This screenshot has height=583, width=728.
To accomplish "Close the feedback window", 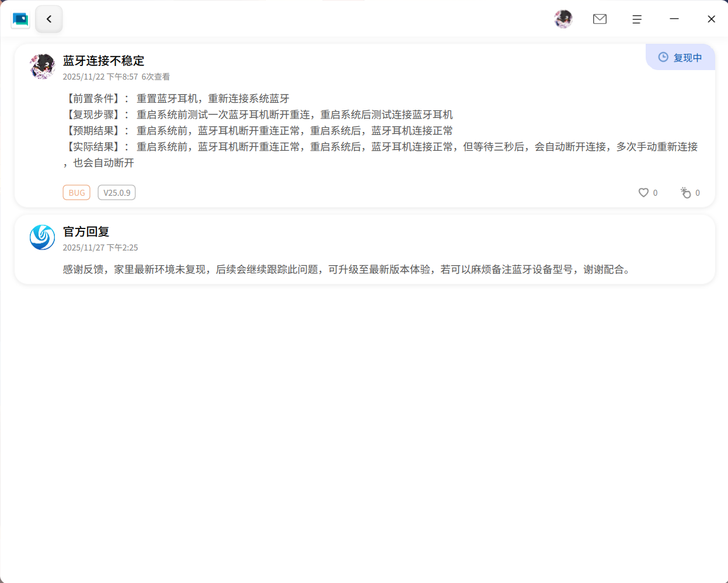I will (x=711, y=19).
